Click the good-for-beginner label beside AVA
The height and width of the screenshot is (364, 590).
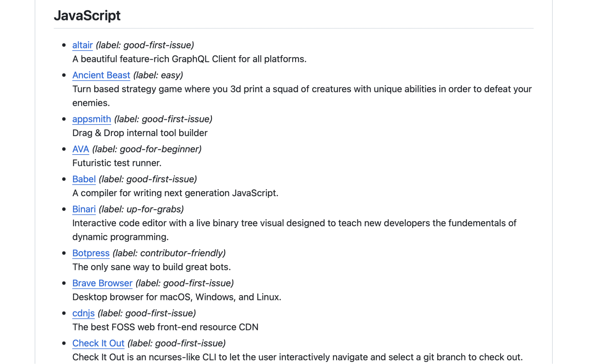(x=146, y=149)
